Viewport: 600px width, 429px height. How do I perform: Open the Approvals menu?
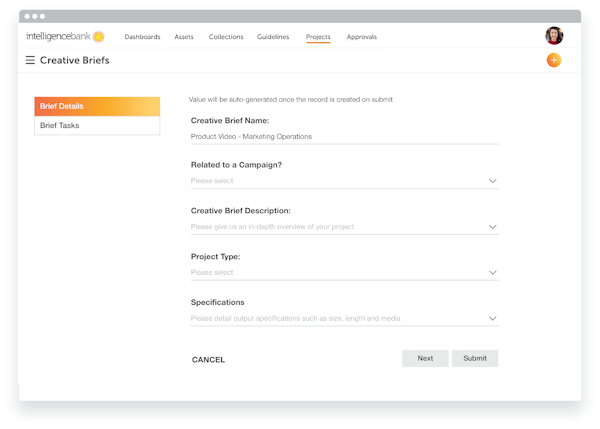(x=361, y=37)
